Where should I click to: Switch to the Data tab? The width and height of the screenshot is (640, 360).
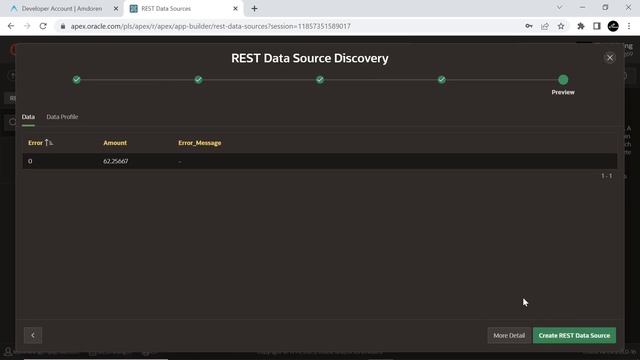[28, 117]
